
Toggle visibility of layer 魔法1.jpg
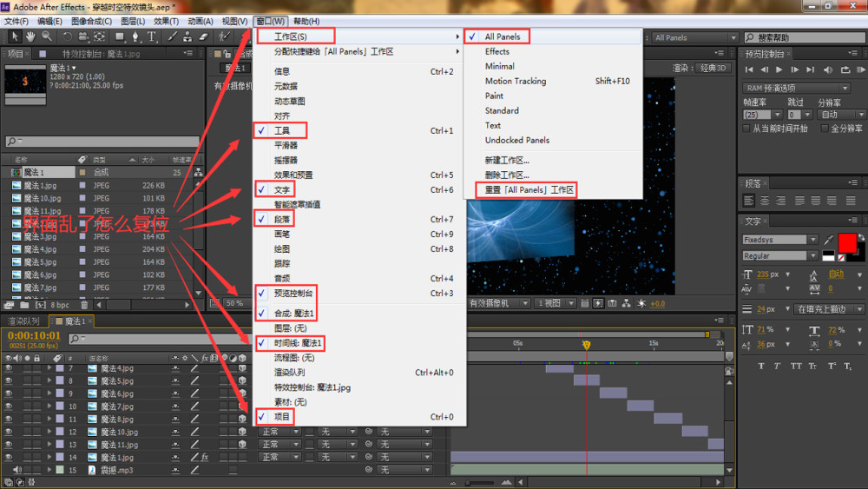pos(9,458)
